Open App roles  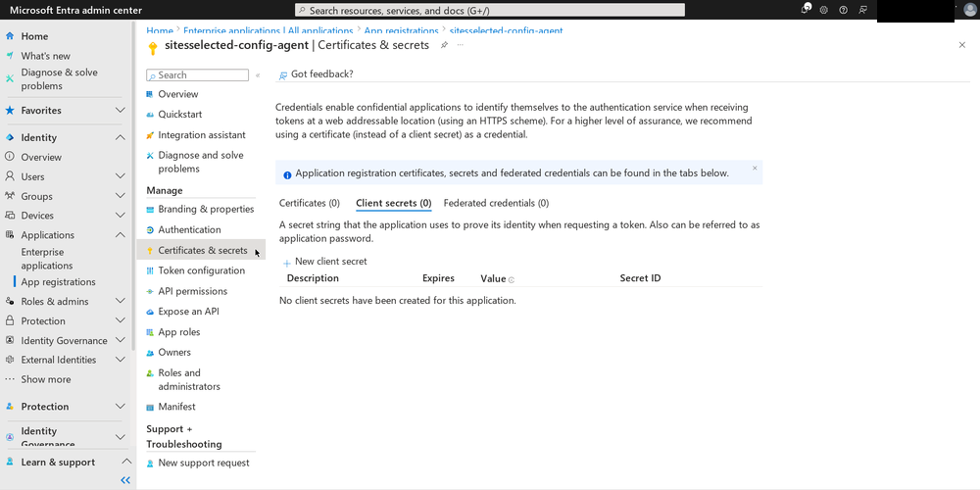178,332
